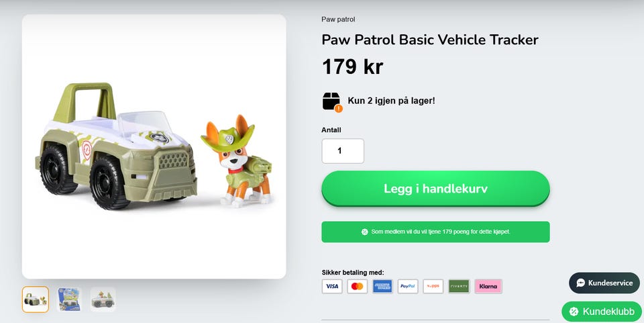Click the American Express payment icon
Image resolution: width=644 pixels, height=323 pixels.
coord(382,287)
